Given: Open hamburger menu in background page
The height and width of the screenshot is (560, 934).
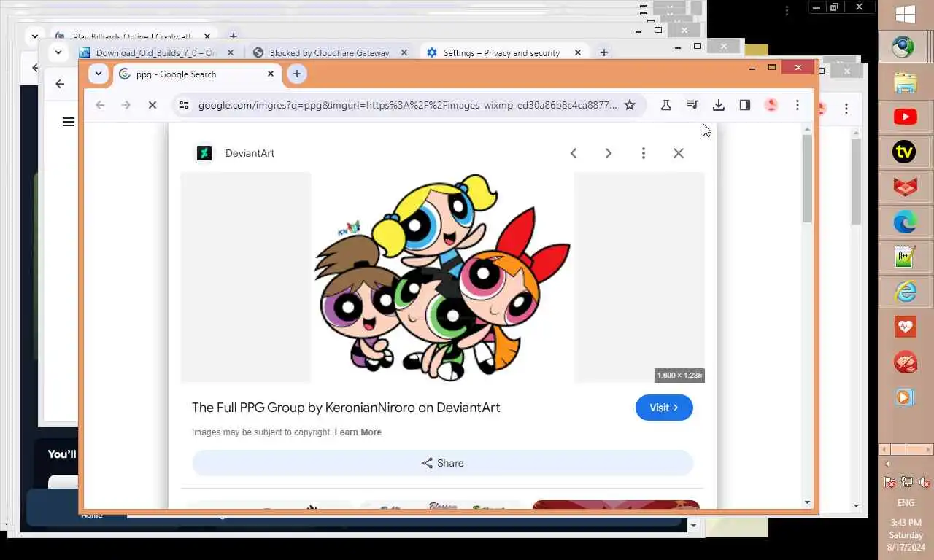Looking at the screenshot, I should (x=69, y=122).
